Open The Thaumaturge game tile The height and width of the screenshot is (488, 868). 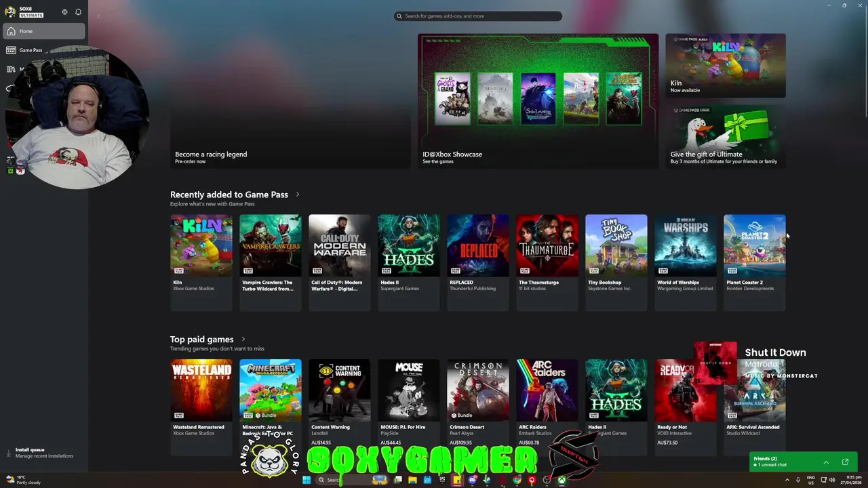(547, 262)
